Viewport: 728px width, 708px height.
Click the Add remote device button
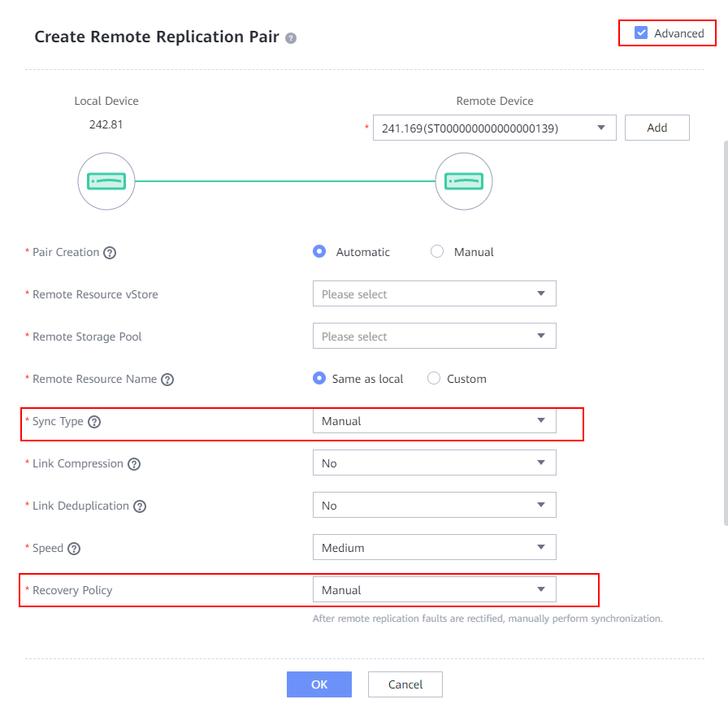click(656, 128)
